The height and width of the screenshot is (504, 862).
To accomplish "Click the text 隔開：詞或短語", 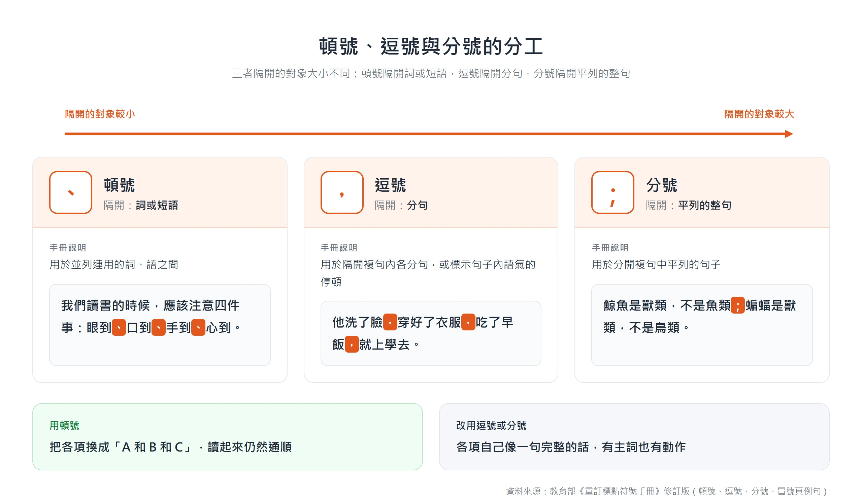I will click(x=141, y=205).
